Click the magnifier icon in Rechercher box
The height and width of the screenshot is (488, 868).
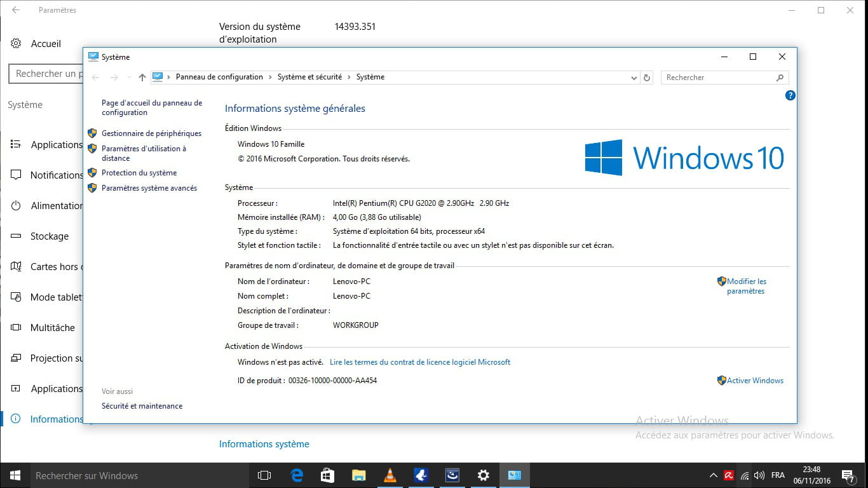click(780, 78)
